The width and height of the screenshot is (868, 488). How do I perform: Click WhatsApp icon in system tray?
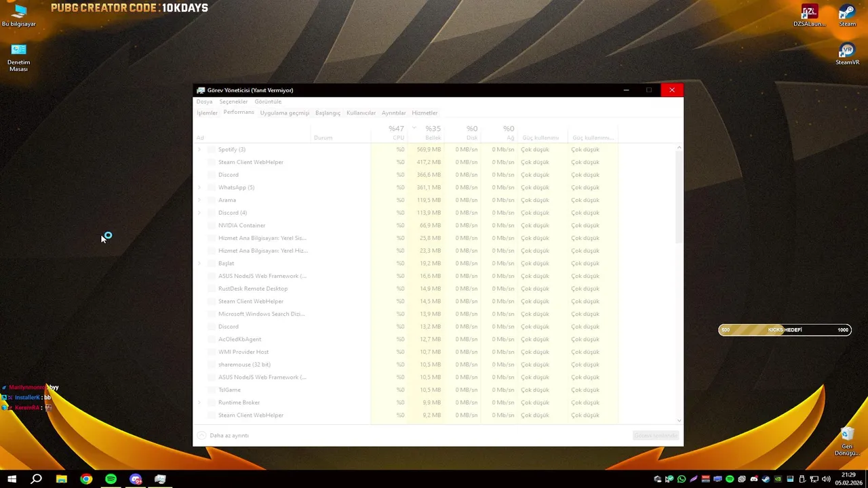(x=682, y=479)
